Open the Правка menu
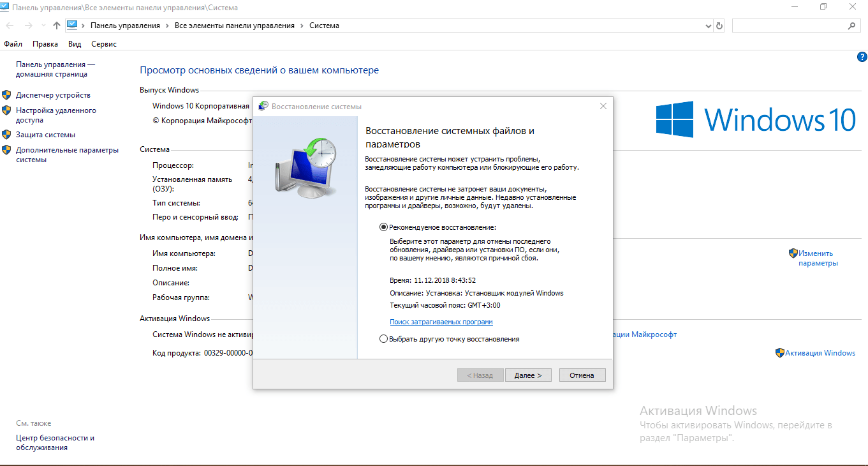The image size is (868, 466). click(45, 44)
